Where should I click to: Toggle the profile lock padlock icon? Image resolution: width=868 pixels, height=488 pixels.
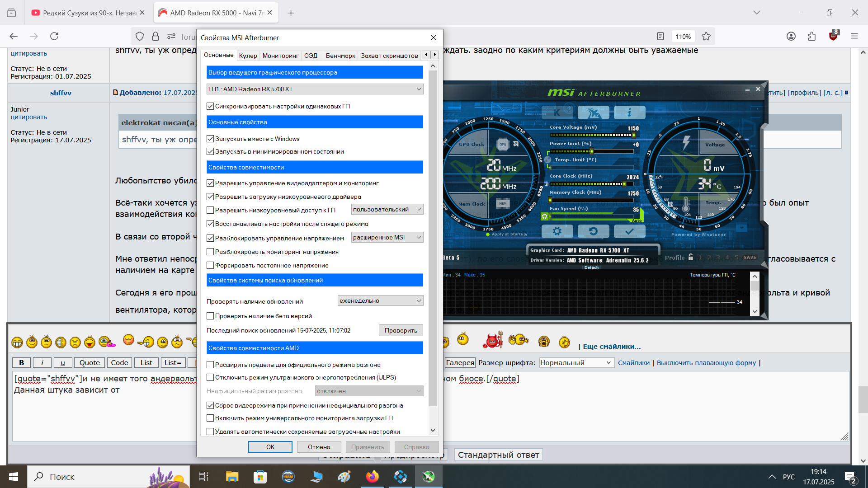[x=691, y=257]
